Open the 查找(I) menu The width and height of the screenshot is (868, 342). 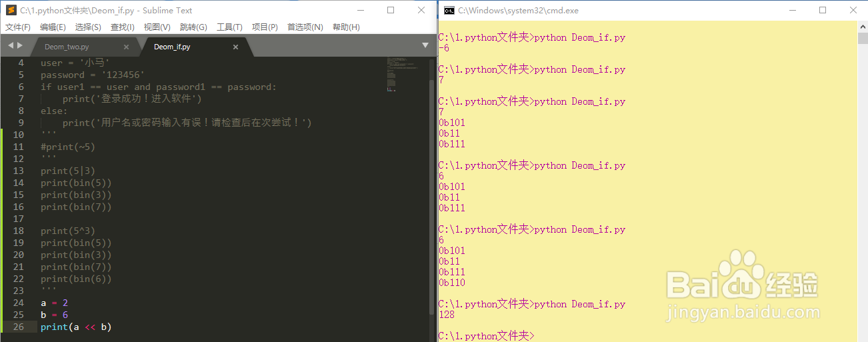pyautogui.click(x=122, y=27)
